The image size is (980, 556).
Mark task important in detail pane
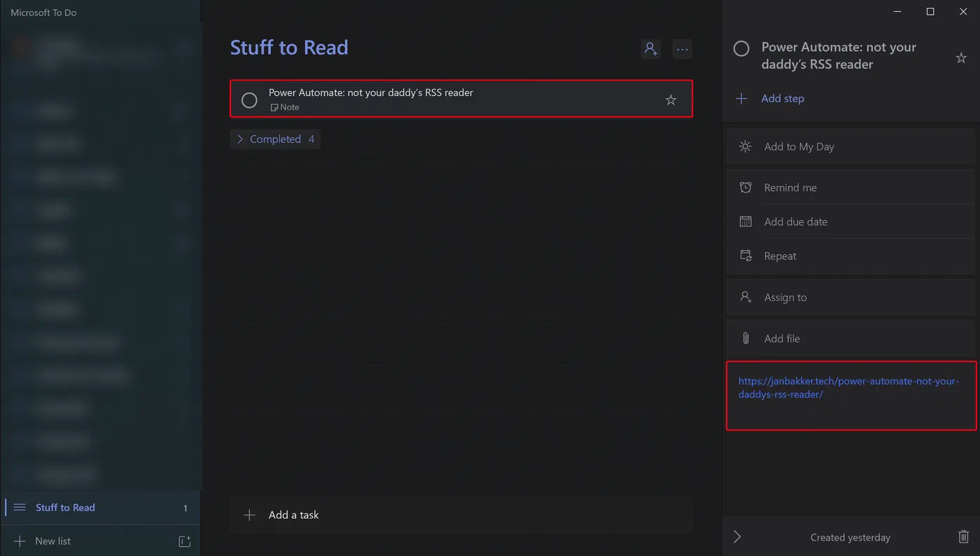[x=961, y=57]
